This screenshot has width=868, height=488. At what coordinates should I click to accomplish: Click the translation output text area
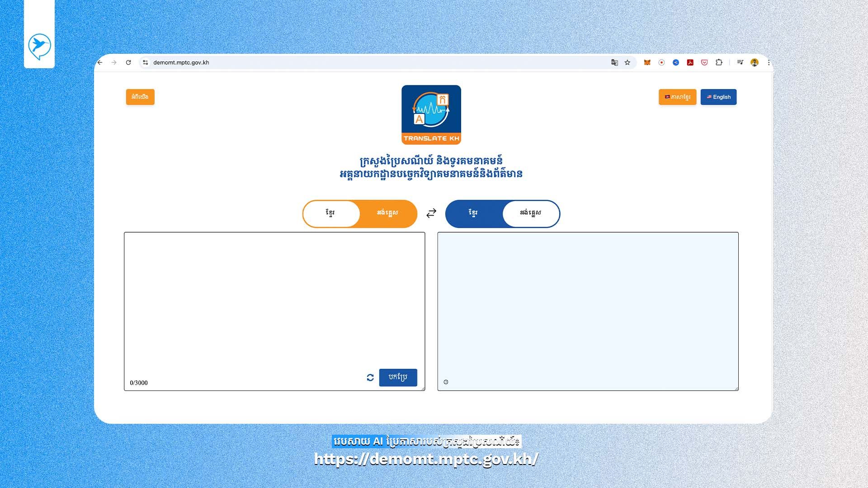click(588, 311)
